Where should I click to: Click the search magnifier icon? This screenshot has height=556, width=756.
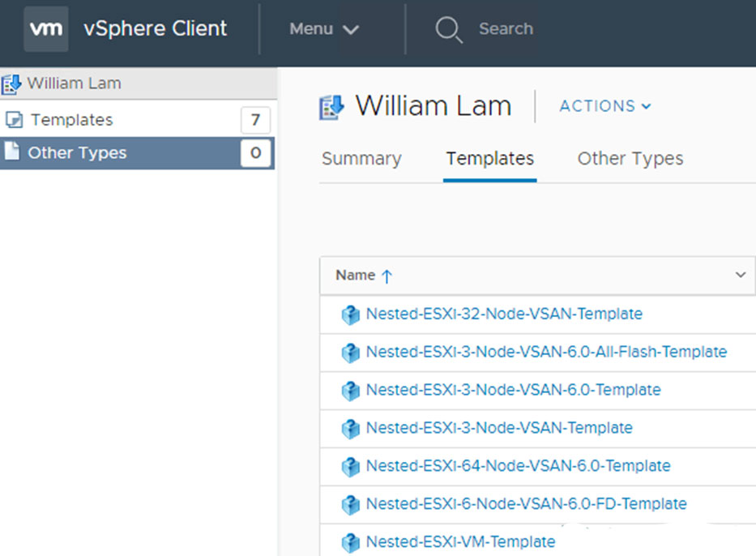coord(447,29)
